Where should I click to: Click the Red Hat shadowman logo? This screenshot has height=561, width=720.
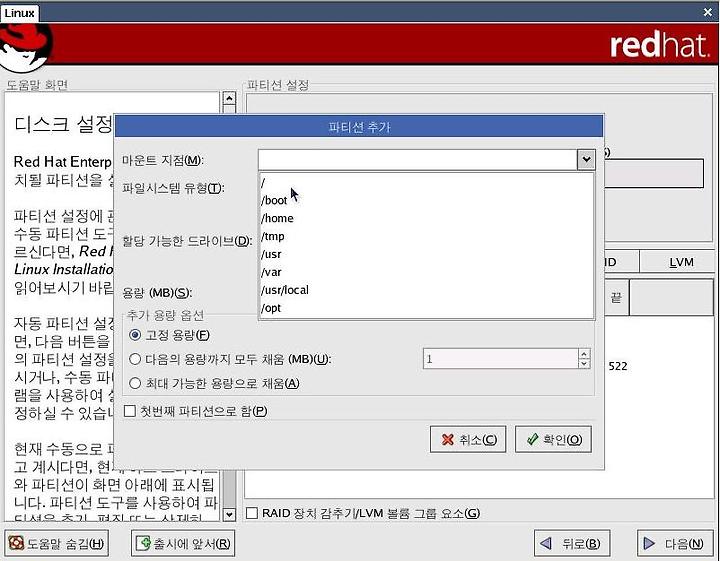[x=26, y=46]
